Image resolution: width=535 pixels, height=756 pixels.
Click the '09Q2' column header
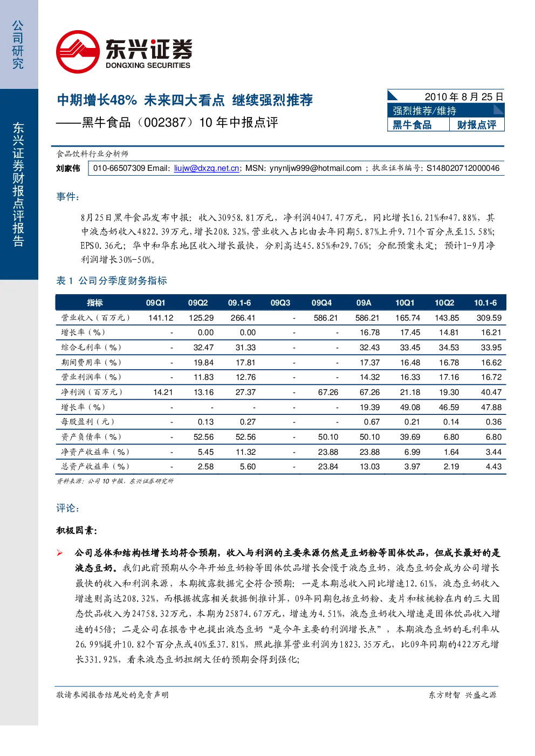coord(198,303)
